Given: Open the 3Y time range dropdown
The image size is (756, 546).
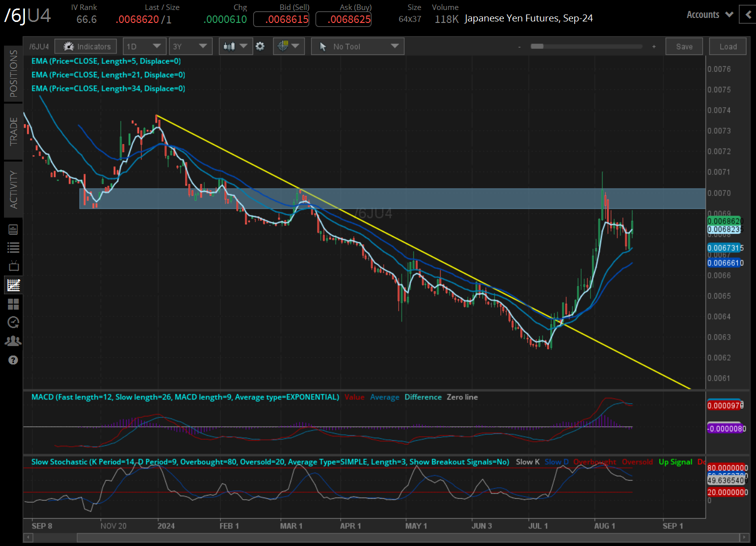Looking at the screenshot, I should [x=190, y=46].
